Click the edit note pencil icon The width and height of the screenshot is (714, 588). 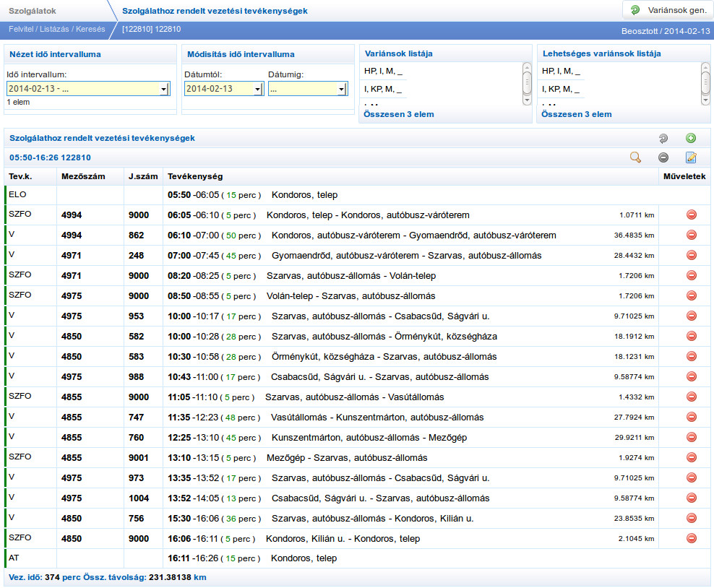[691, 157]
